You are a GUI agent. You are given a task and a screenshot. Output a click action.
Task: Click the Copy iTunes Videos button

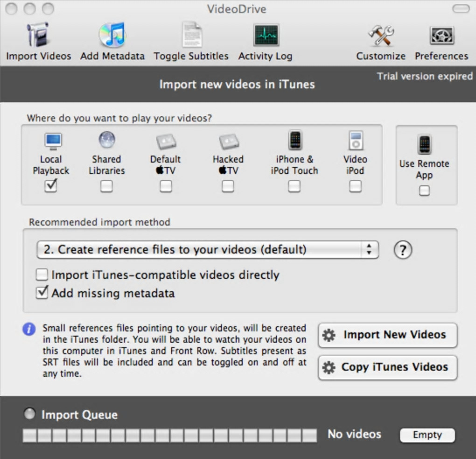tap(388, 367)
